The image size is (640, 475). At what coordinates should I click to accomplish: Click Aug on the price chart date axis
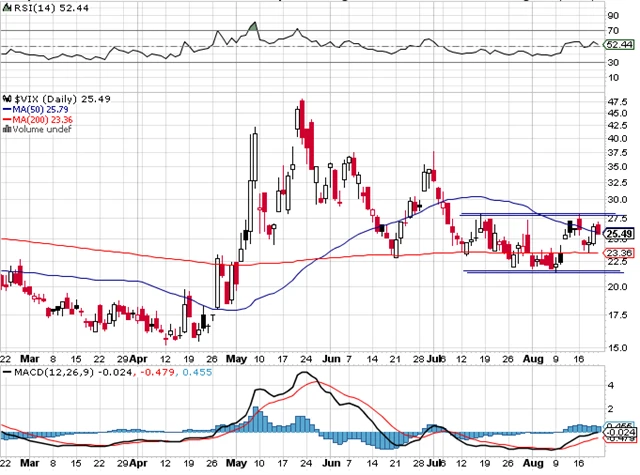pos(533,359)
